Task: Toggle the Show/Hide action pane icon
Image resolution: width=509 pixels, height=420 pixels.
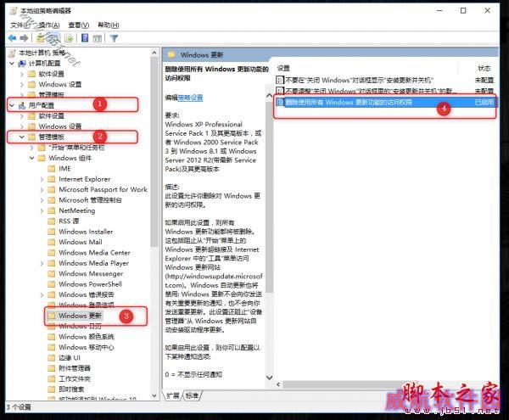Action: click(97, 38)
